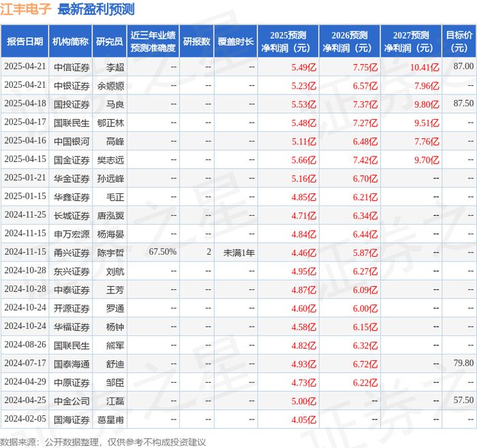
Task: Click the 目标价(元) column header
Action: point(459,42)
